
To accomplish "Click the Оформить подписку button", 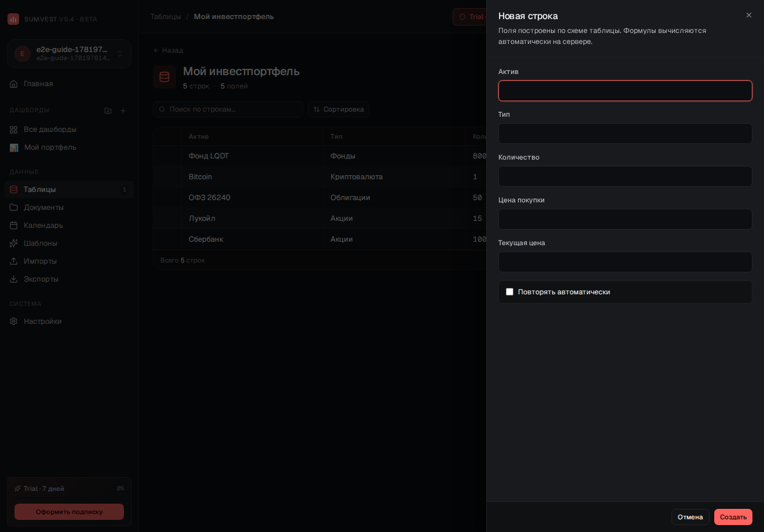I will 69,512.
